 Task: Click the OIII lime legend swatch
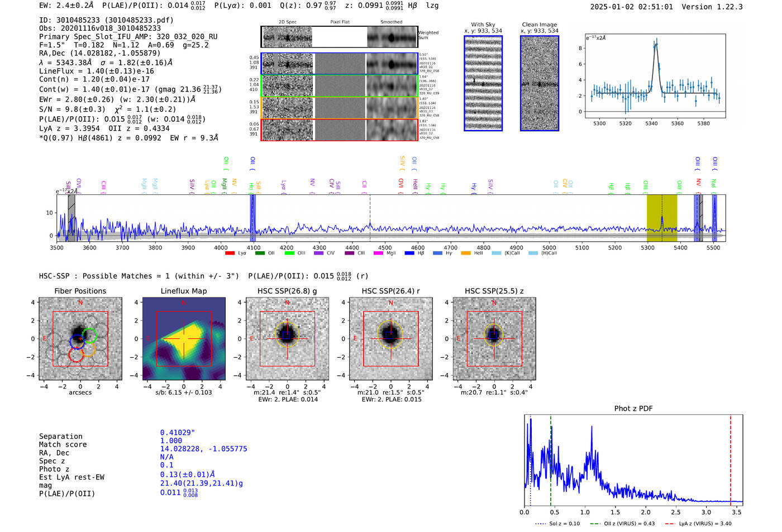289,253
